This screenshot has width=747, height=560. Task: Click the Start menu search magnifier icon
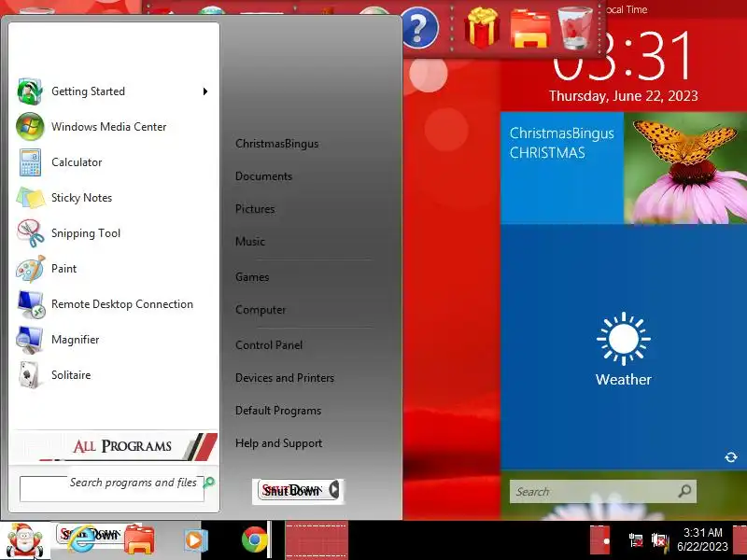click(x=209, y=483)
